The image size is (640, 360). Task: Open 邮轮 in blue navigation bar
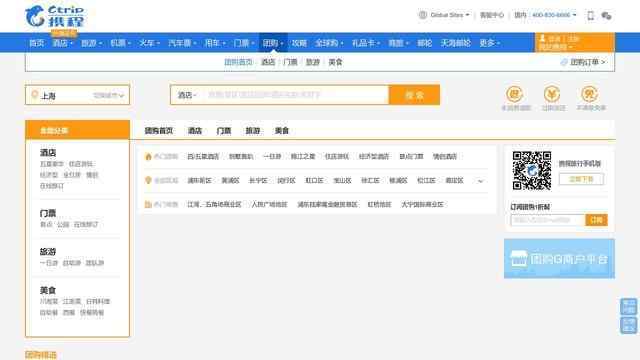[x=424, y=43]
